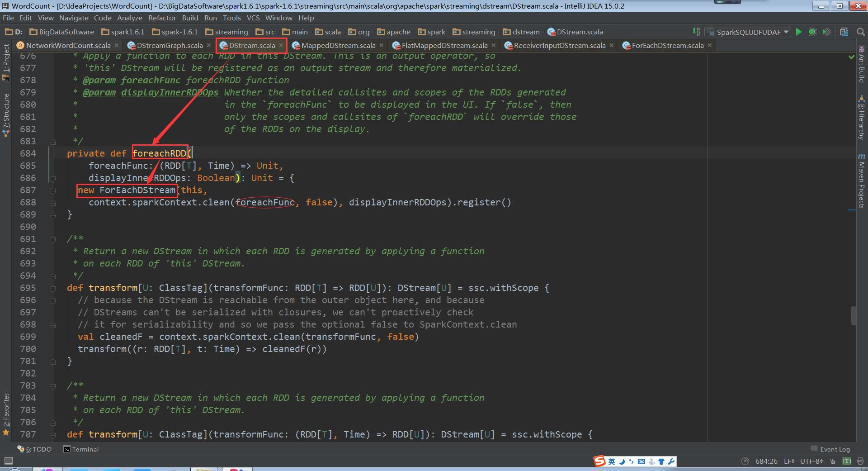
Task: Collapse transform method fold at line 695
Action: tap(53, 288)
